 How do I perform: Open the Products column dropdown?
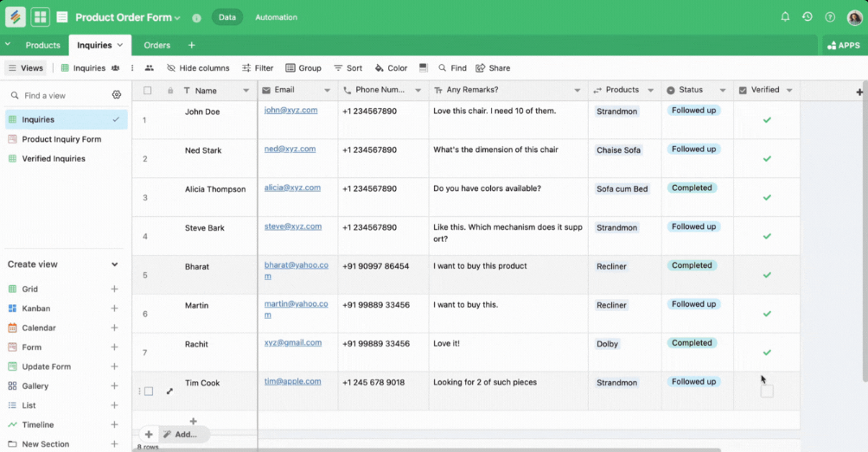(650, 90)
